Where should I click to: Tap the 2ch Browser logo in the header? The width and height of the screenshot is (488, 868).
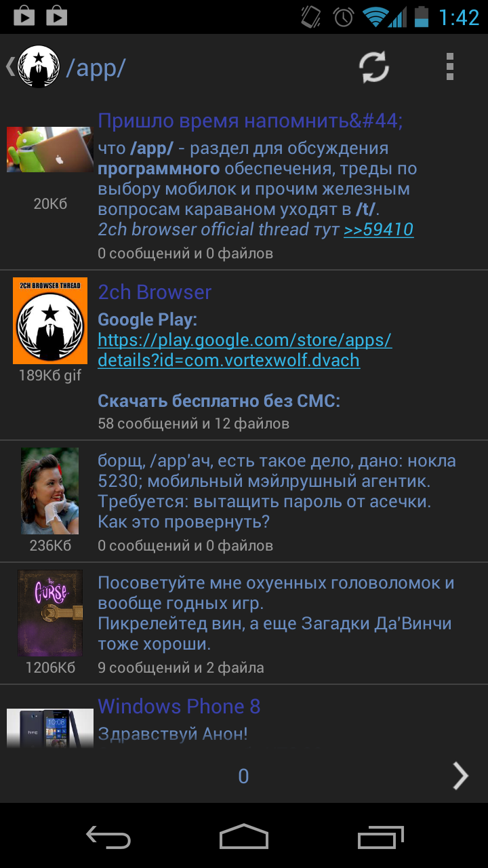(x=39, y=67)
